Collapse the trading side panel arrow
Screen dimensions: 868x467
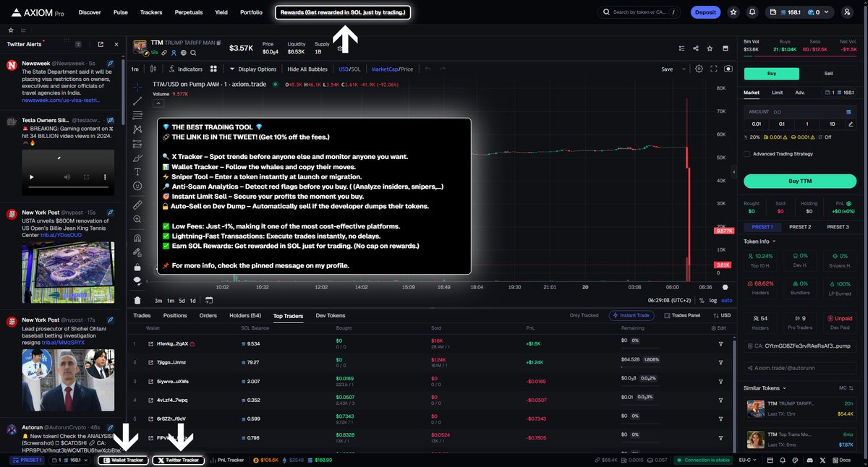735,172
